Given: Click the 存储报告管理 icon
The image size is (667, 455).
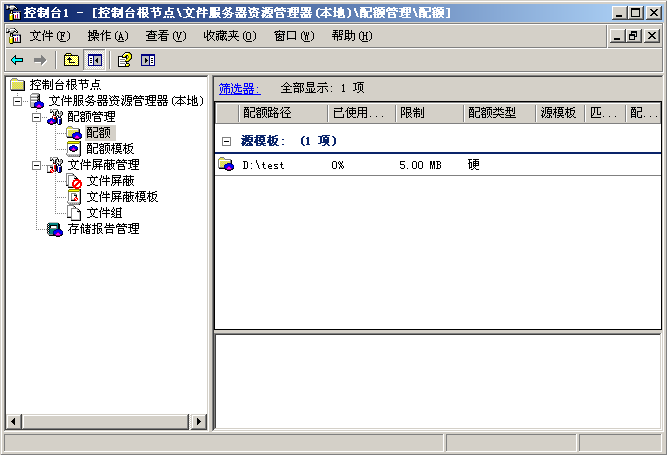Looking at the screenshot, I should (x=55, y=229).
